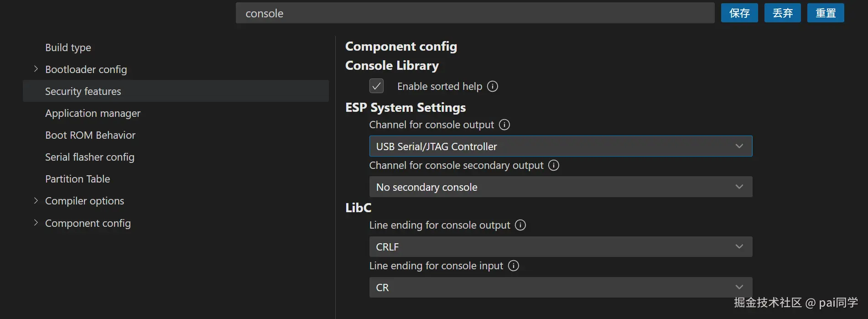Click the 保存 save button
Image resolution: width=868 pixels, height=319 pixels.
pos(739,13)
